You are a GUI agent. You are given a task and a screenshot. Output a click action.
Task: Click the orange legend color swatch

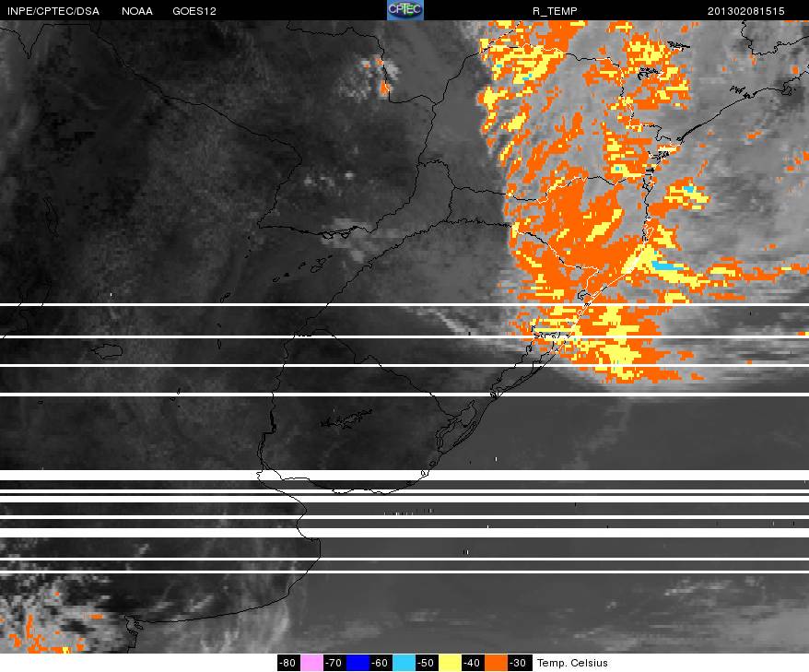[496, 663]
